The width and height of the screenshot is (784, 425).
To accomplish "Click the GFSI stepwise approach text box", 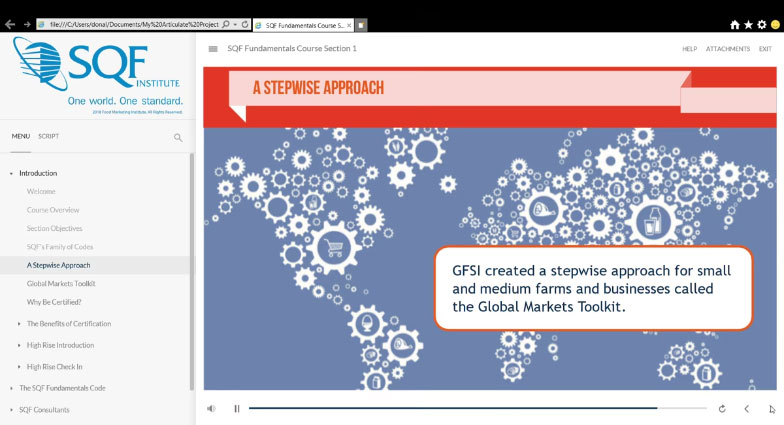I will (x=594, y=288).
